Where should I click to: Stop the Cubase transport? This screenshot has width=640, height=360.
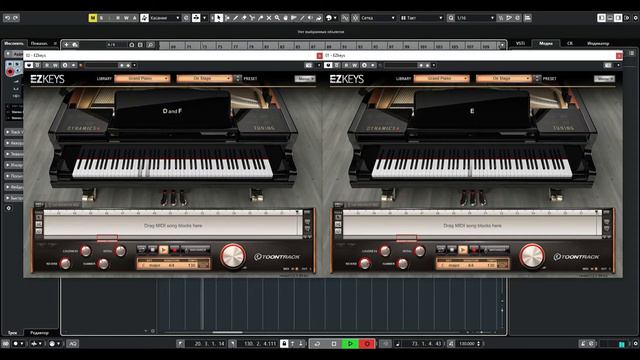(x=334, y=344)
